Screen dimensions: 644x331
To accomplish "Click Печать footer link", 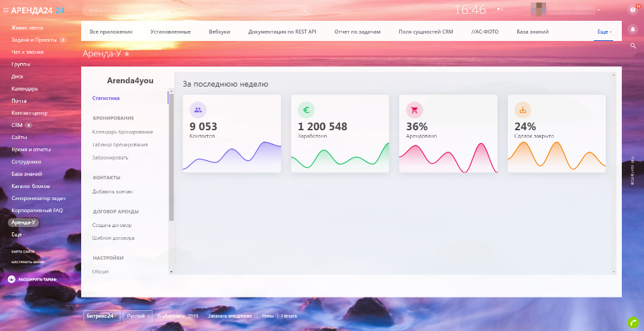I will (289, 316).
